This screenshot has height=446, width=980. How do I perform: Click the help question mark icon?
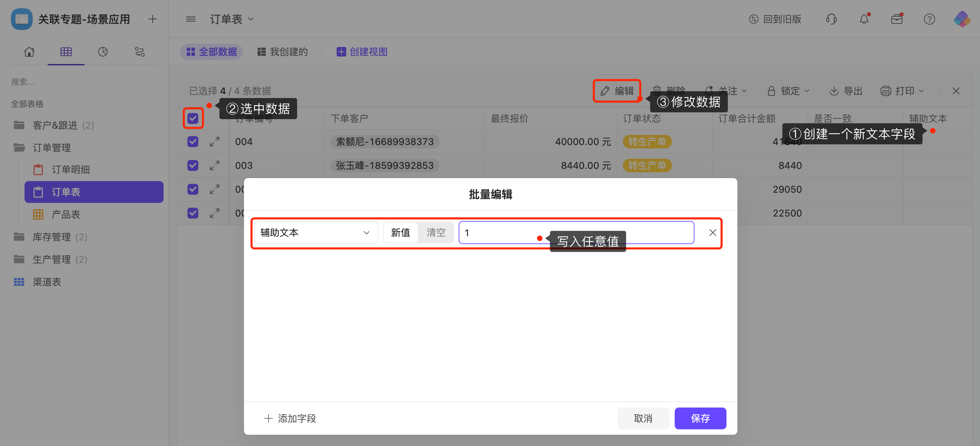(929, 19)
